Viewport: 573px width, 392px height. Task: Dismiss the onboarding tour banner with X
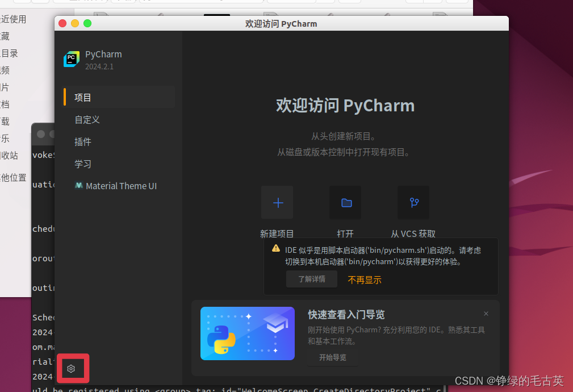click(486, 314)
